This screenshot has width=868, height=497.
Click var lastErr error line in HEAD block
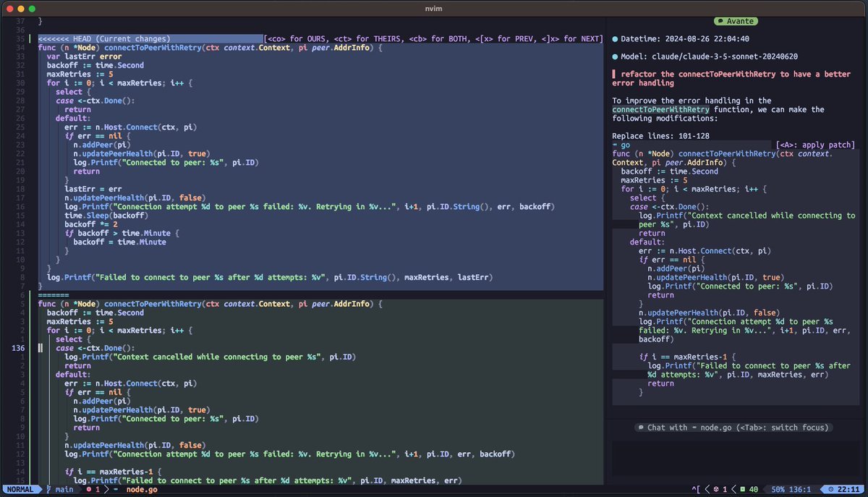click(84, 56)
